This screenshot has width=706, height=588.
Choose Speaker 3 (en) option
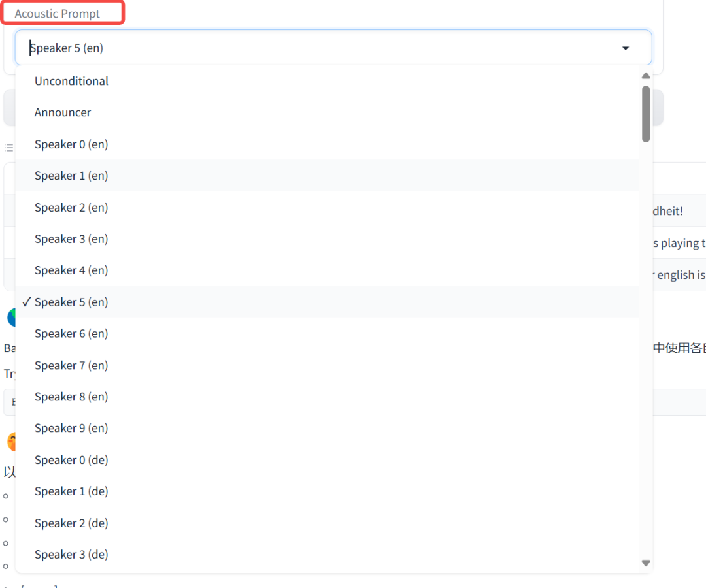click(x=71, y=239)
